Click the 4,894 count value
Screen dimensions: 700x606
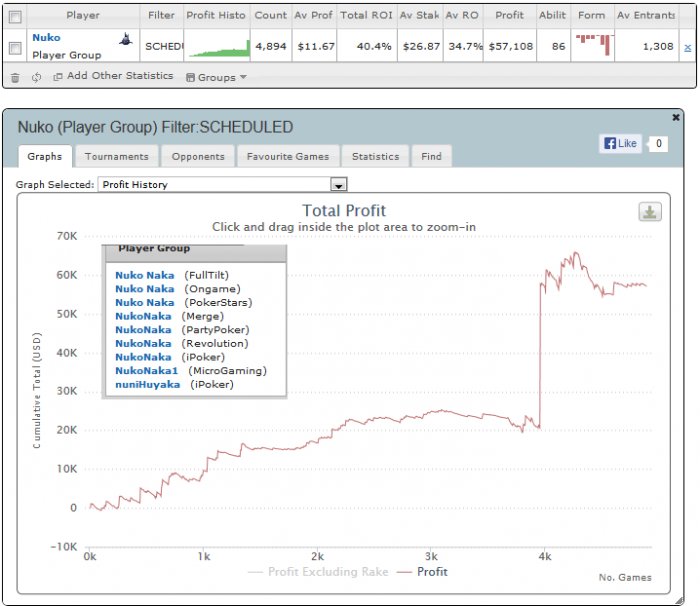click(271, 46)
